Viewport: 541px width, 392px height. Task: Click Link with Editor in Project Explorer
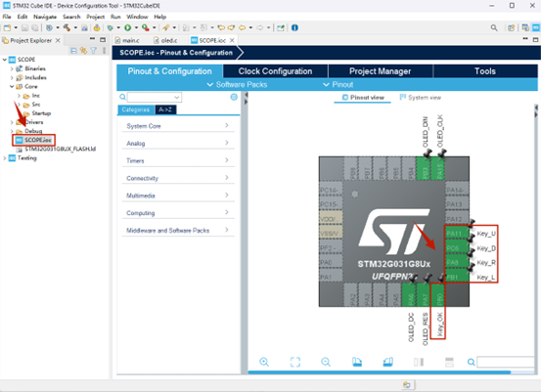pyautogui.click(x=83, y=51)
